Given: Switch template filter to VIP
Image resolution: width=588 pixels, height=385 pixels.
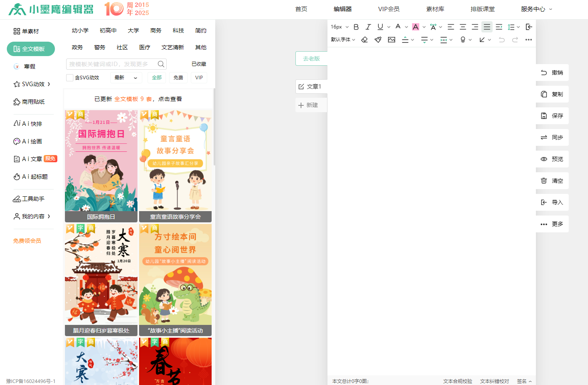Looking at the screenshot, I should tap(199, 77).
